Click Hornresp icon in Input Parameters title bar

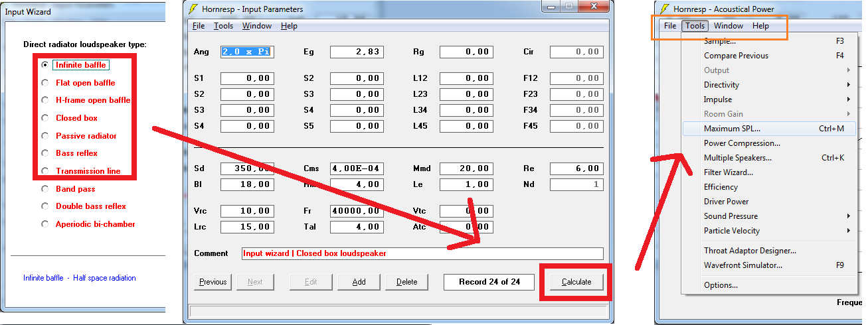coord(194,9)
